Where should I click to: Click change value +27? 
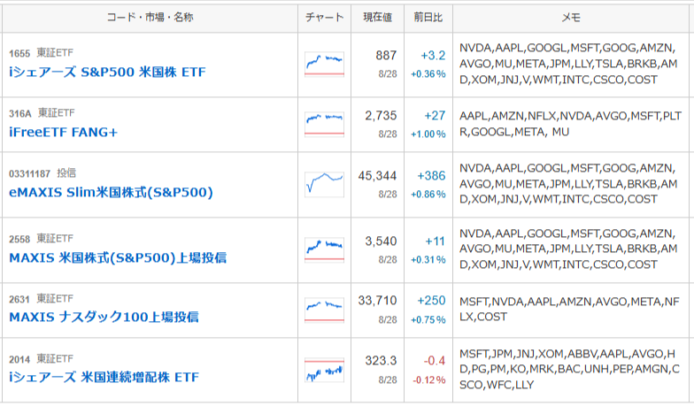[435, 116]
